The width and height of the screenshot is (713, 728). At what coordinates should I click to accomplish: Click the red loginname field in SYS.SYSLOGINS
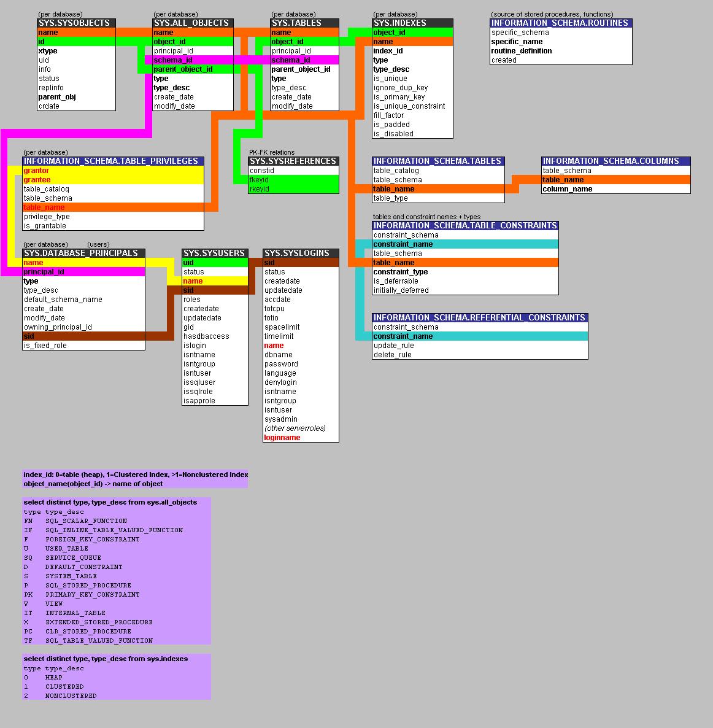pos(282,438)
